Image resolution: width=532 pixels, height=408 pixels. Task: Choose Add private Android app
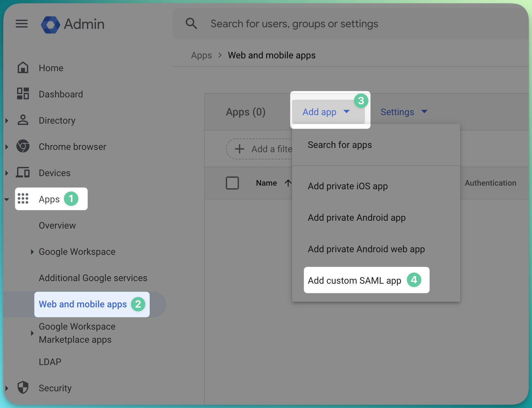(376, 217)
